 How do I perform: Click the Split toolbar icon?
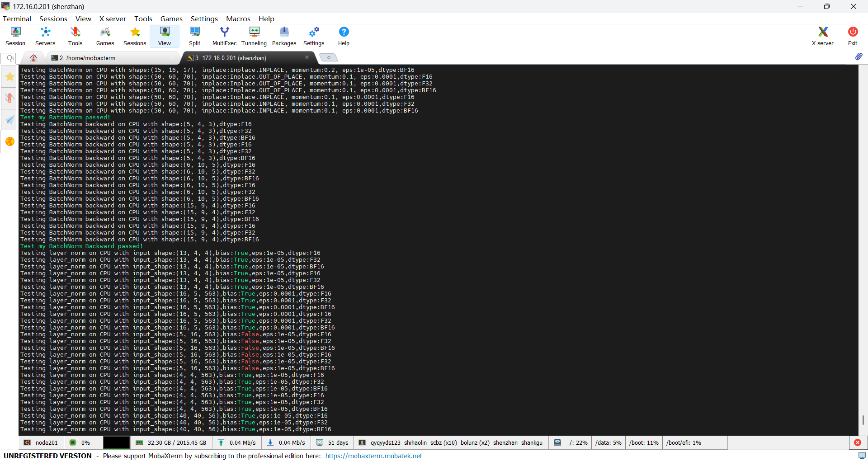[194, 36]
